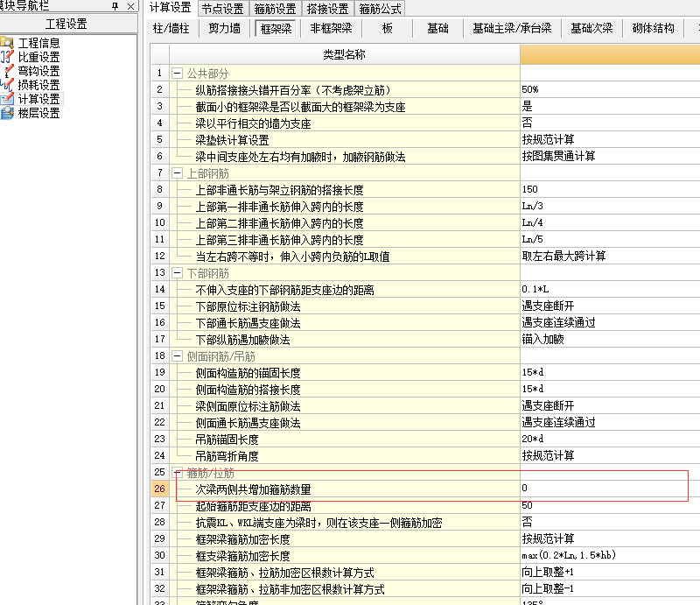700x605 pixels.
Task: Select the 梁侧面原位标注筋做法 row label
Action: coord(248,406)
